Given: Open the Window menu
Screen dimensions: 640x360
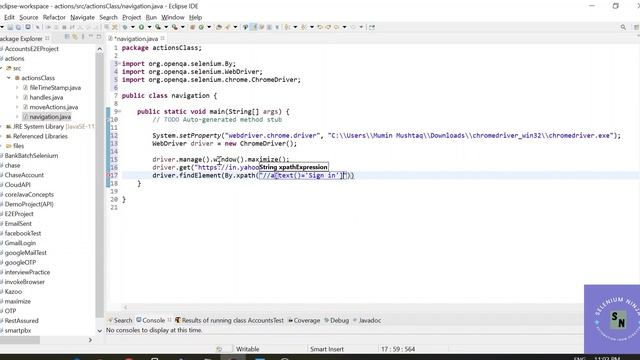Looking at the screenshot, I should click(x=173, y=17).
